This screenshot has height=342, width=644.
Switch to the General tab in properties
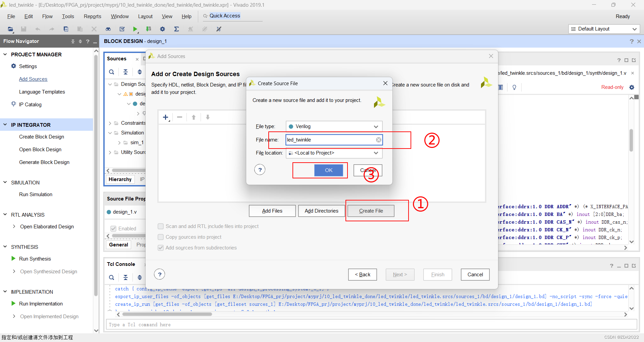[x=118, y=245]
